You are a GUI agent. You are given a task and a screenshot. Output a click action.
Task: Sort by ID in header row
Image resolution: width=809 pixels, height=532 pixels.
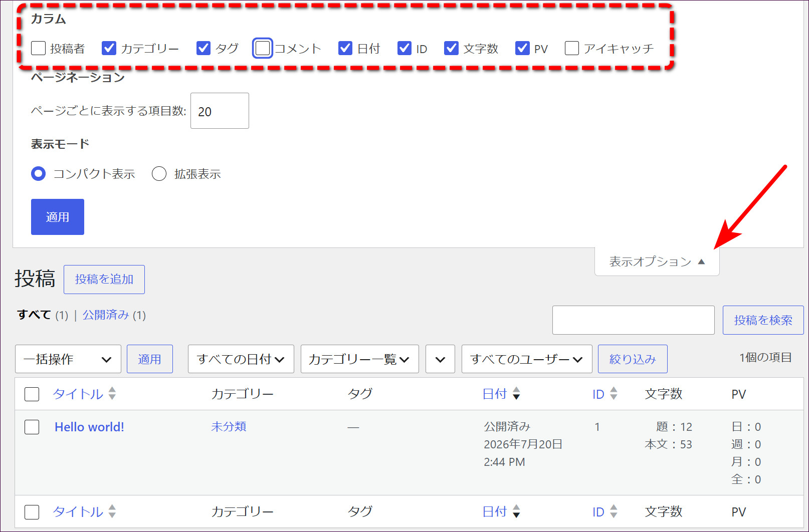coord(598,394)
